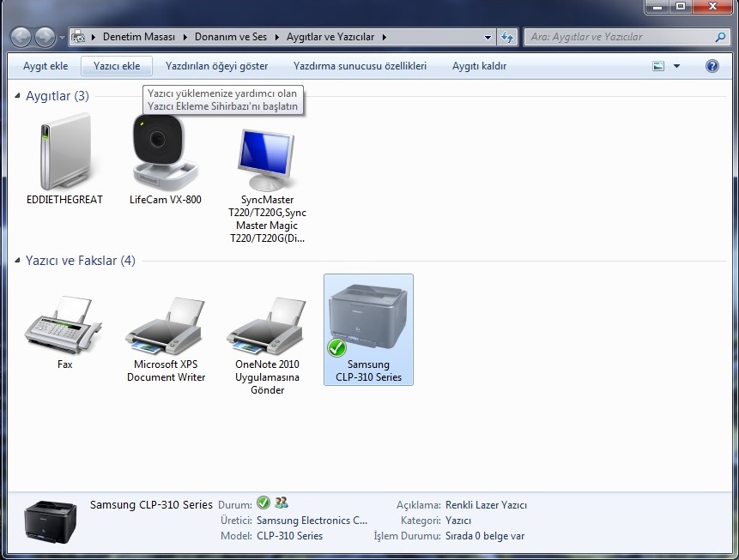Collapse the Aygıtlar section
The width and height of the screenshot is (739, 560).
coord(17,96)
